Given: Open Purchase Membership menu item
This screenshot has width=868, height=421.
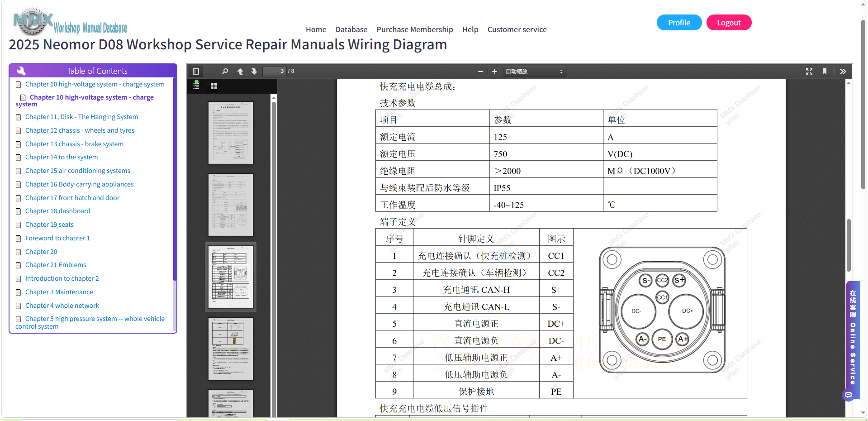Looking at the screenshot, I should tap(415, 29).
